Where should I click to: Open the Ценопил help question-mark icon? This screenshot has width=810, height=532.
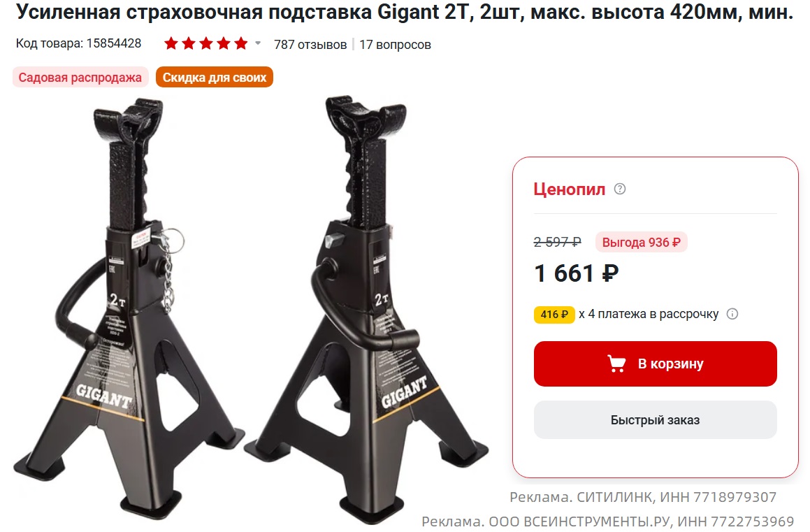619,189
